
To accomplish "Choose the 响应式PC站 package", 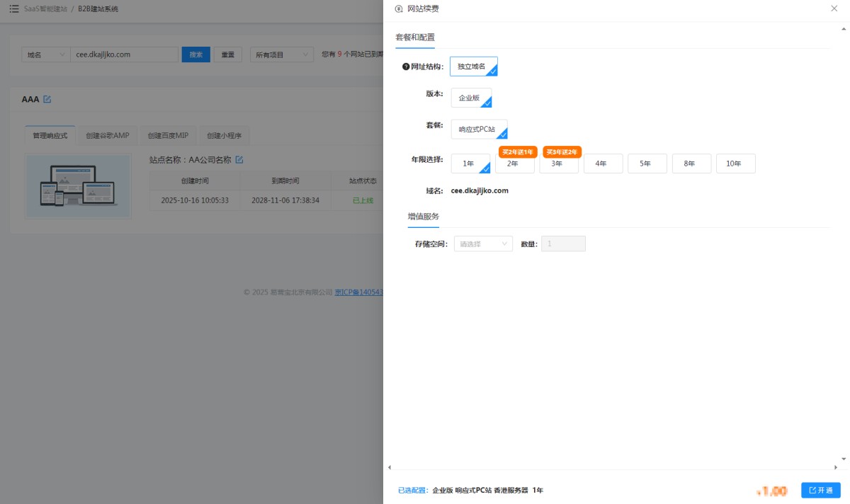I will (478, 130).
